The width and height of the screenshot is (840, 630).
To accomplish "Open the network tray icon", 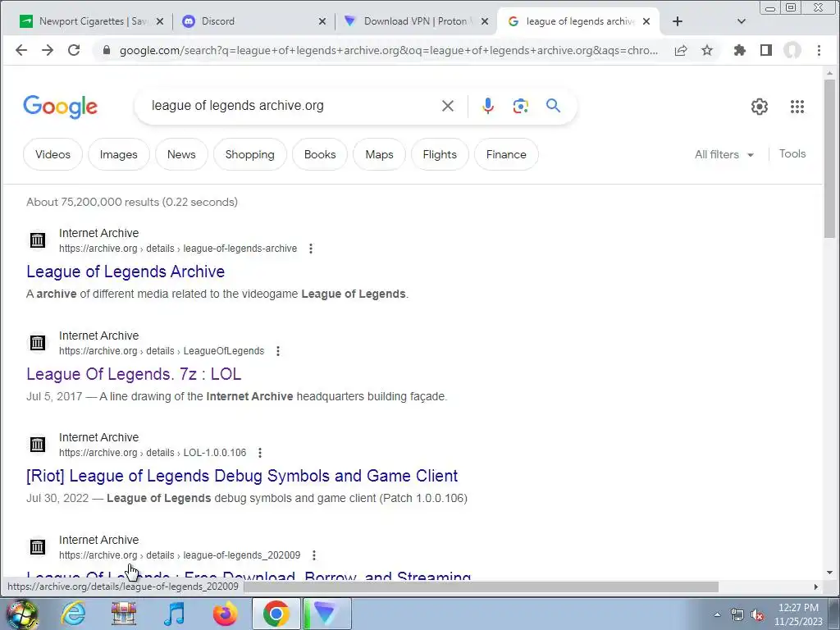I will 737,615.
